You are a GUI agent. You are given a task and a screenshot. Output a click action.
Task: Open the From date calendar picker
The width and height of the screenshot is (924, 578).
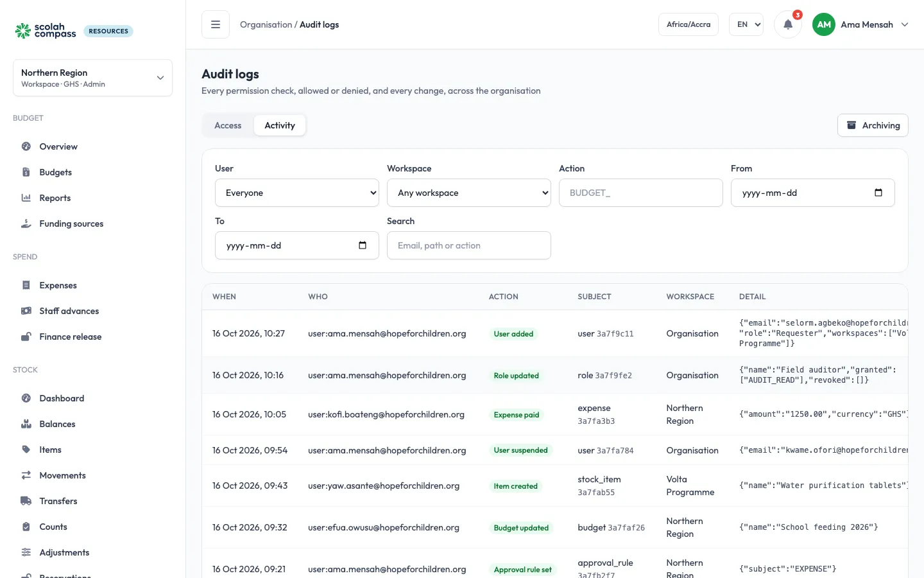coord(878,193)
